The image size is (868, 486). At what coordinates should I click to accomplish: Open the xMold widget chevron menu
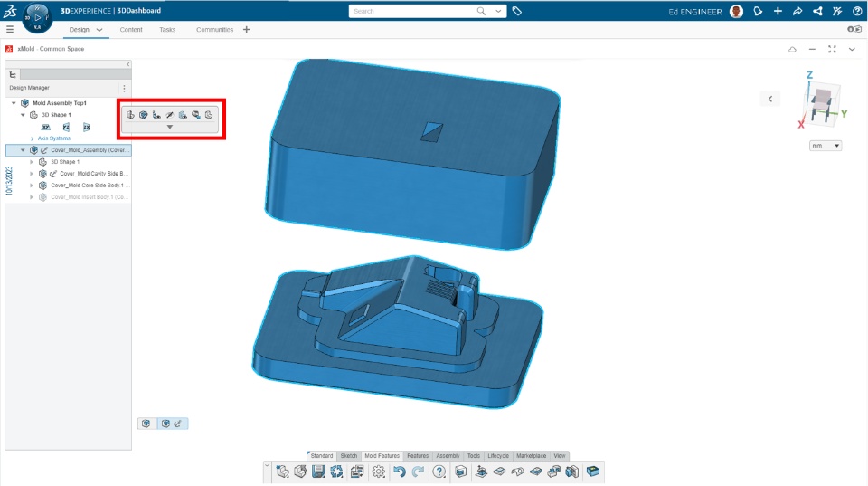[x=852, y=49]
